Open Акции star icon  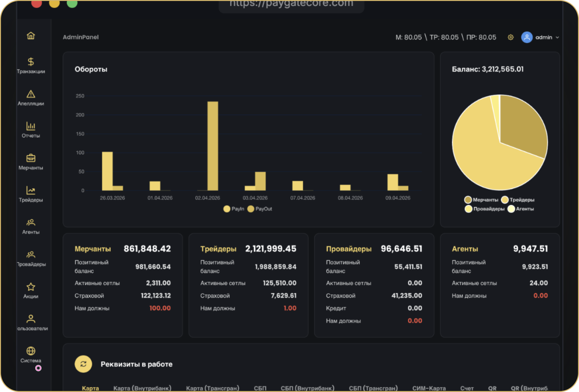pyautogui.click(x=31, y=287)
